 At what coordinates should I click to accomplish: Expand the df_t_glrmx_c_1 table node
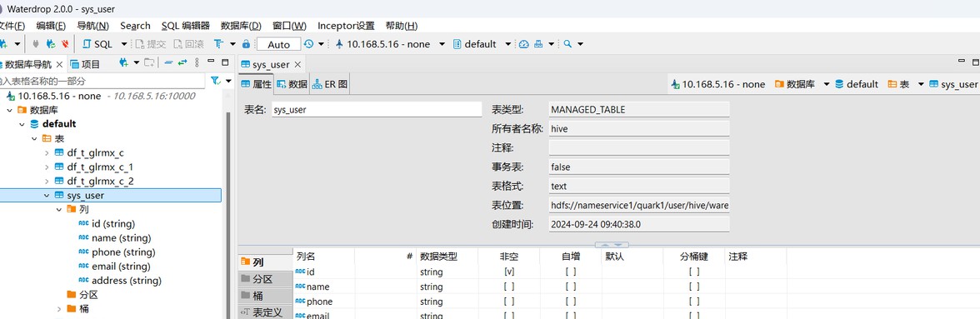(47, 167)
